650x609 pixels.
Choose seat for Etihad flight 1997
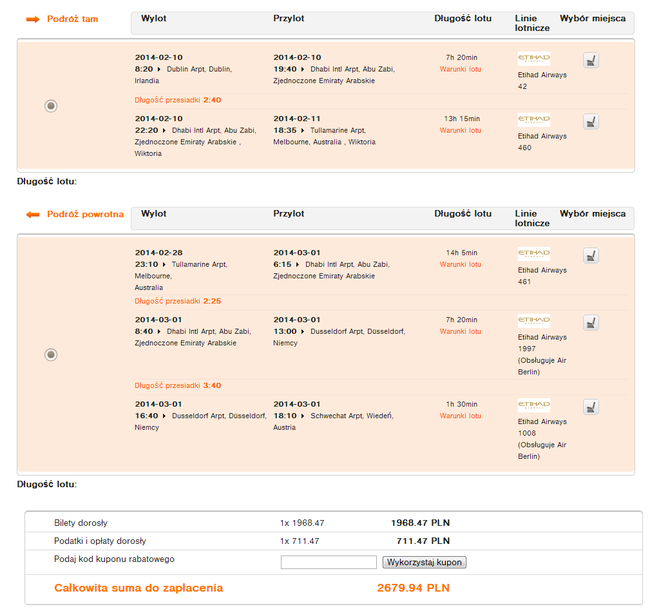[x=591, y=323]
